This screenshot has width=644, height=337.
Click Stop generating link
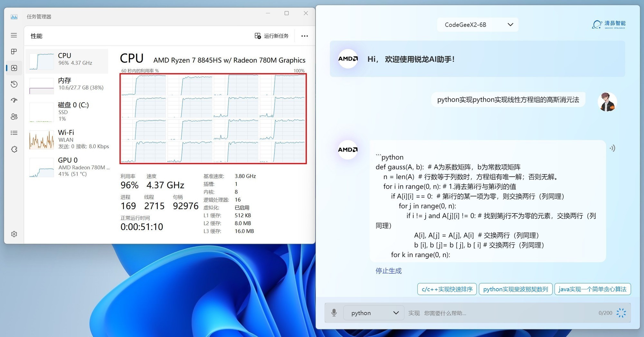(389, 271)
